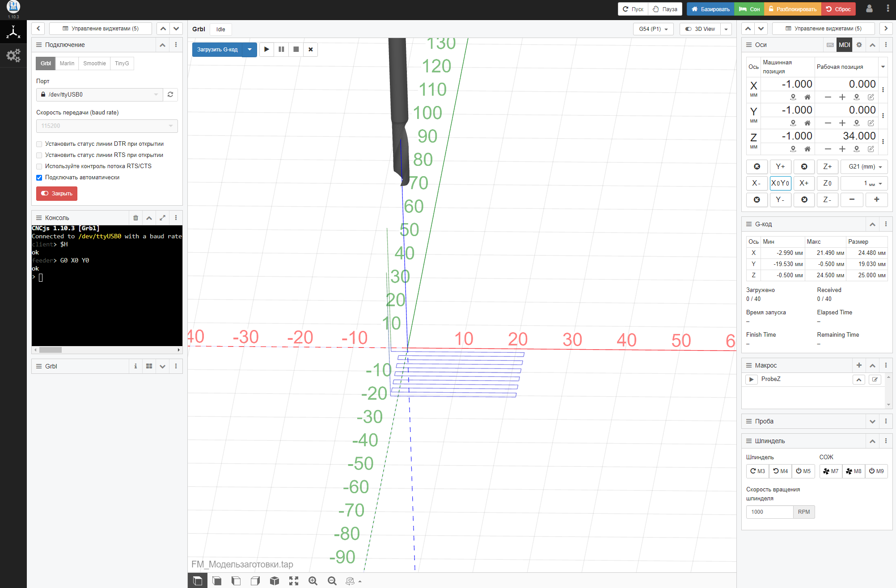Select the Marlin controller tab
The width and height of the screenshot is (896, 588).
[x=67, y=63]
